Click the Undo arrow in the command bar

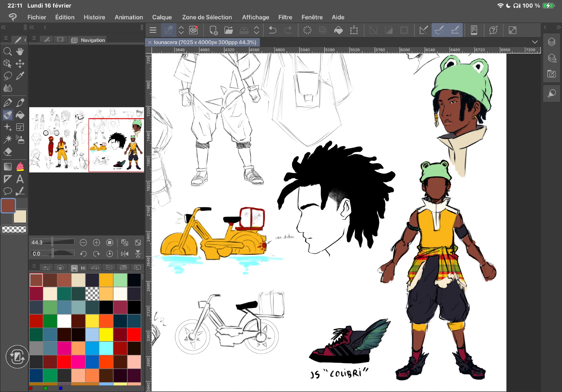[x=272, y=30]
